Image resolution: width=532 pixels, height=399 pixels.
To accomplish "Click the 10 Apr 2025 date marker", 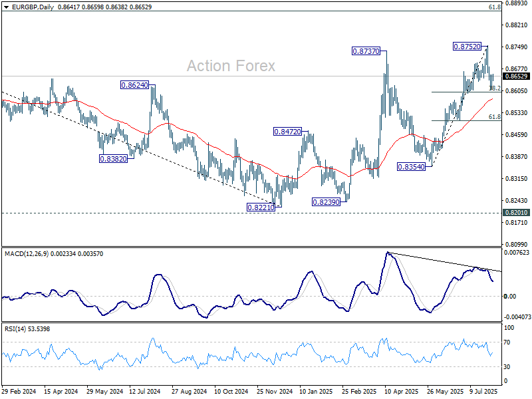I will click(402, 392).
